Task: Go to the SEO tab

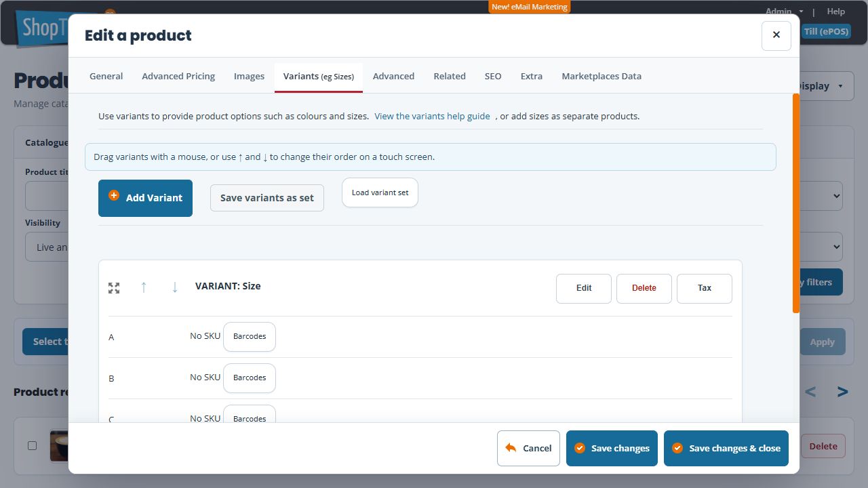Action: 493,77
